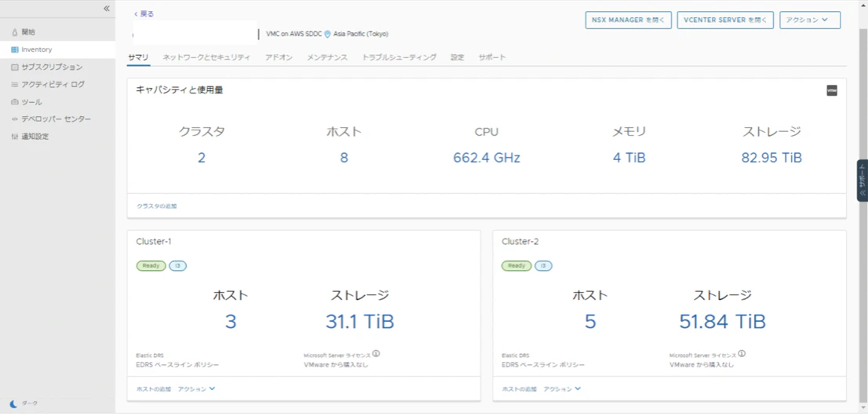This screenshot has width=868, height=416.
Task: Switch to 設定 tab
Action: pyautogui.click(x=458, y=57)
